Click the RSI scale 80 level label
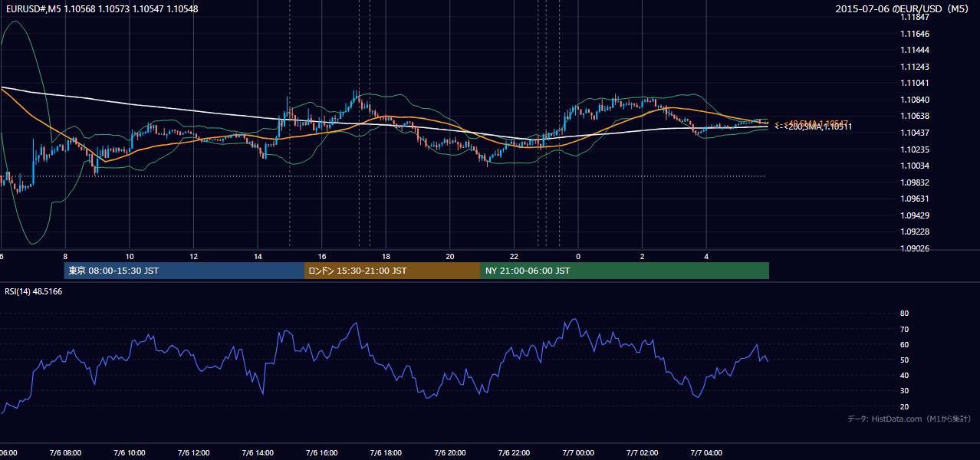The width and height of the screenshot is (980, 460). (x=904, y=314)
